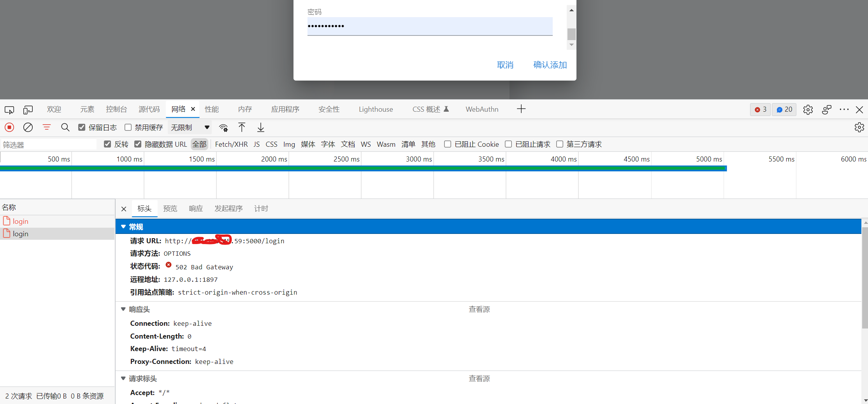Click 查看源 beside 响应头

[479, 309]
